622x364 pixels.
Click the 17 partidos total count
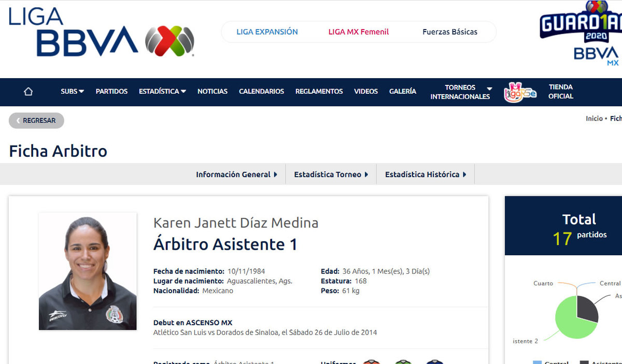tap(579, 238)
